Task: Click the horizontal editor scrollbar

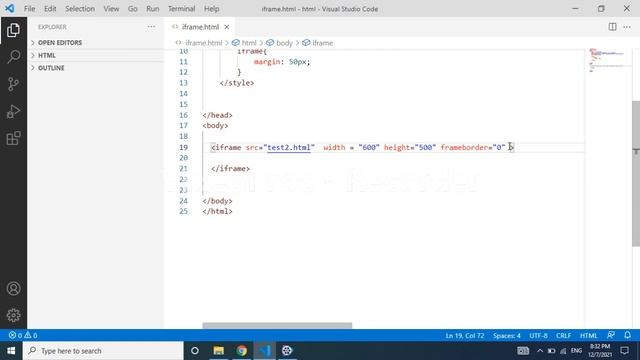Action: 277,325
